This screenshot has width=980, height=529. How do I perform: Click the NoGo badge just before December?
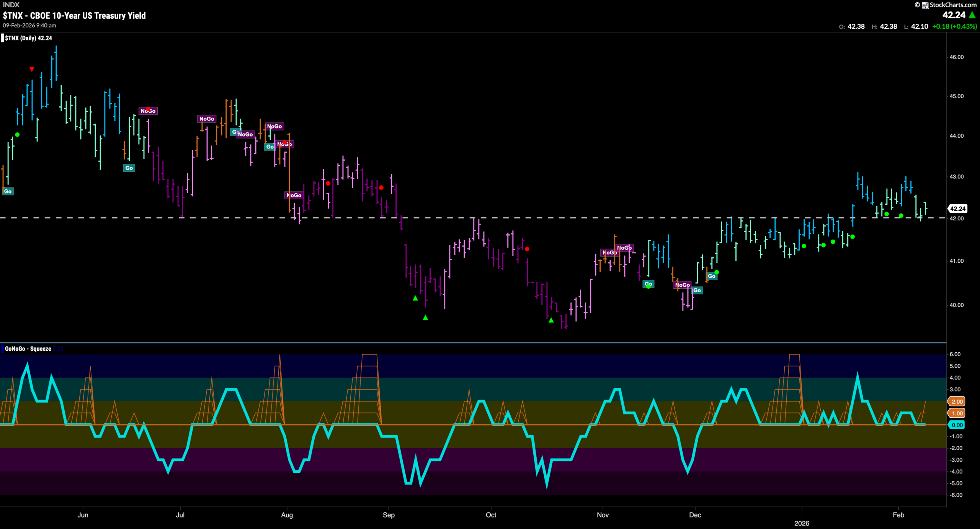pos(683,285)
